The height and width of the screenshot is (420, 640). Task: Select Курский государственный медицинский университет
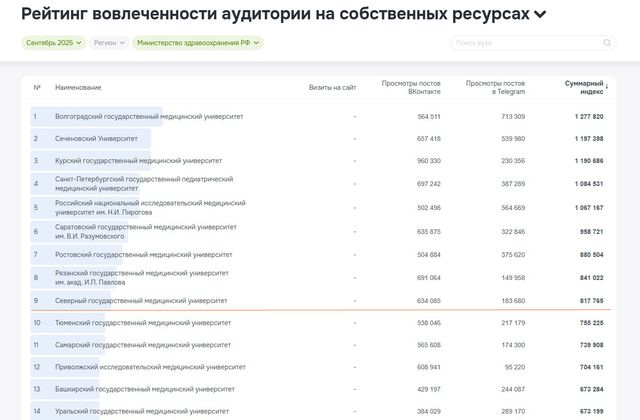click(138, 161)
